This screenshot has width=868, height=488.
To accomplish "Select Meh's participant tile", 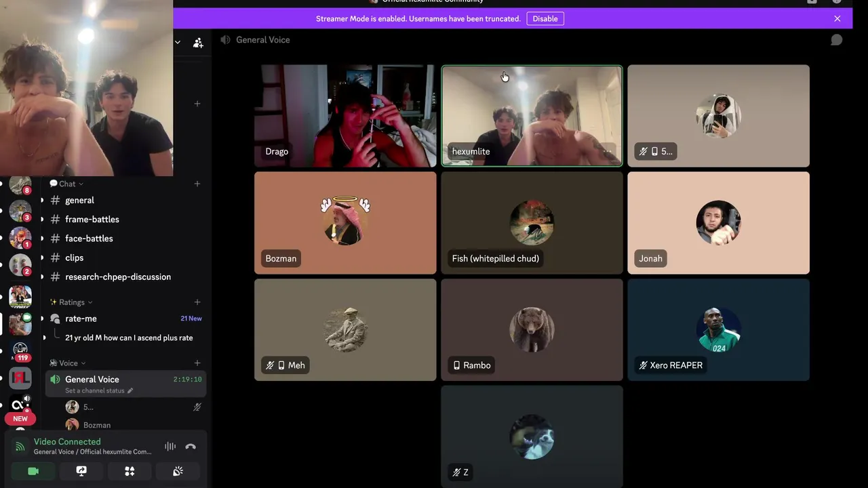I will [345, 330].
